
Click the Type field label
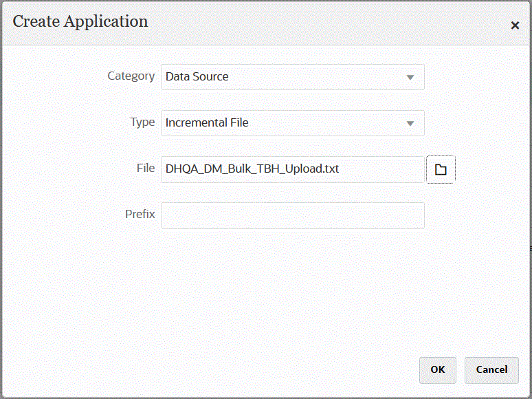point(142,122)
